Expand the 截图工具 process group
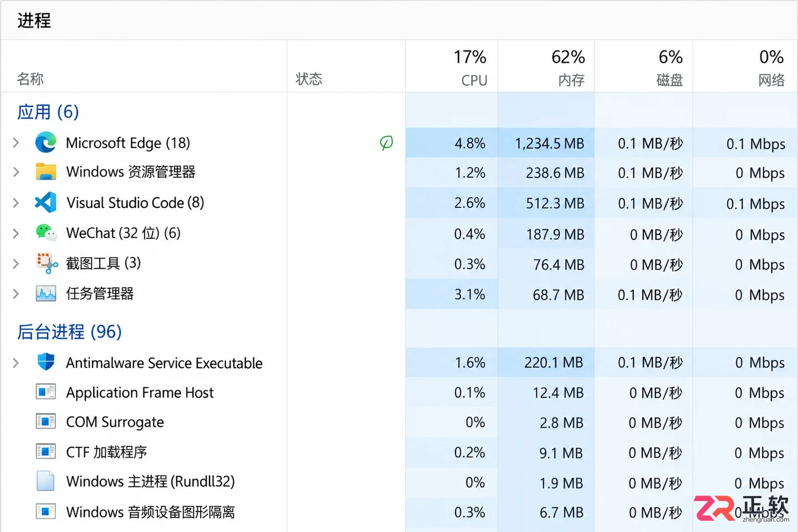The width and height of the screenshot is (798, 532). coord(16,264)
